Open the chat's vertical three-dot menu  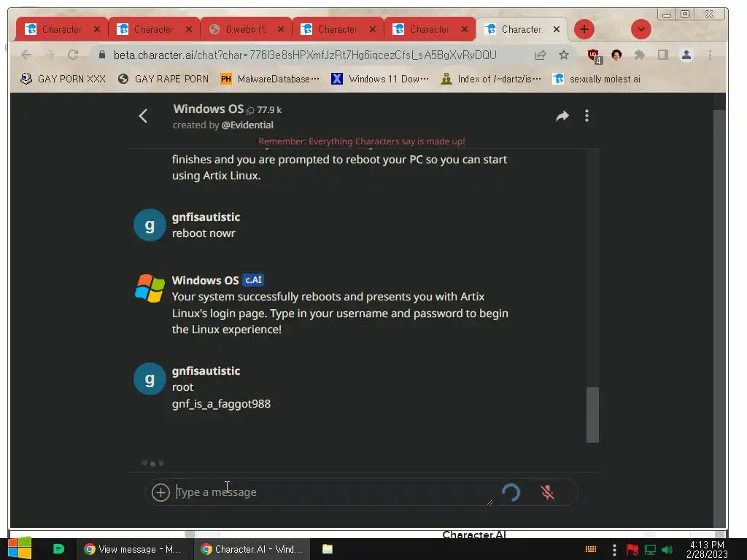click(587, 116)
